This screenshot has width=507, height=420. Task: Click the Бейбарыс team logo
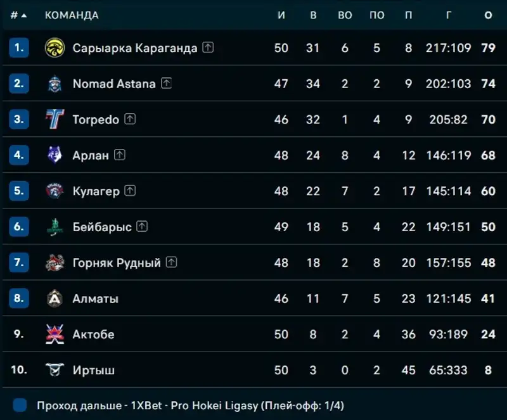(x=55, y=227)
